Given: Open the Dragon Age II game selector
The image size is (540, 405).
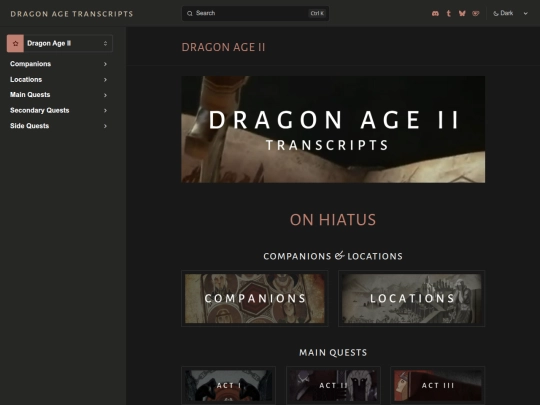Looking at the screenshot, I should coord(60,43).
